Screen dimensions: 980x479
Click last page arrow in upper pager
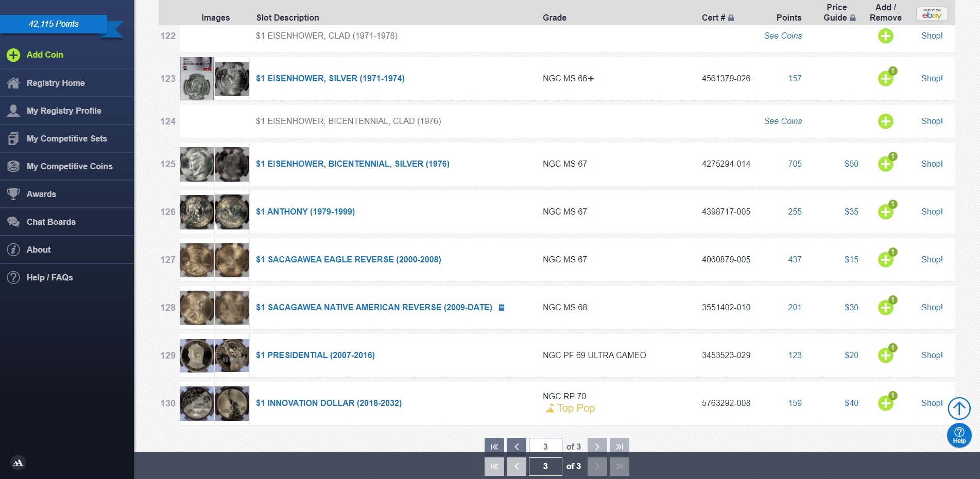pyautogui.click(x=620, y=446)
